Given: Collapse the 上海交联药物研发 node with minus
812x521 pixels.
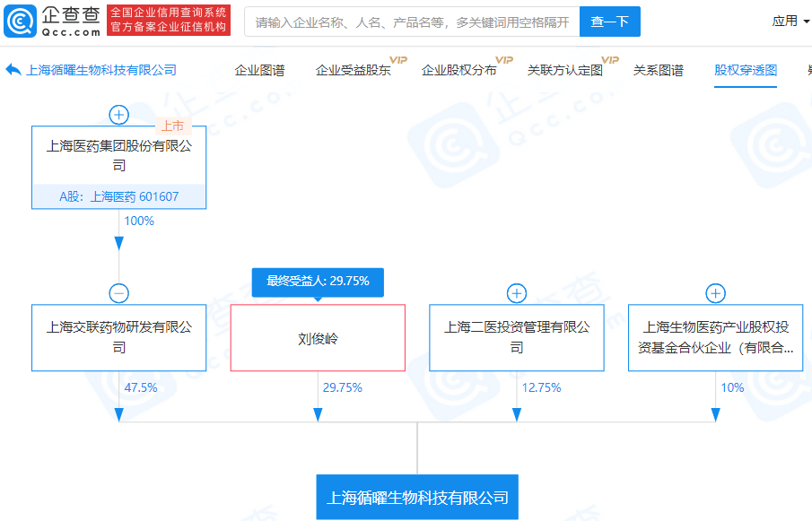Looking at the screenshot, I should click(x=119, y=293).
